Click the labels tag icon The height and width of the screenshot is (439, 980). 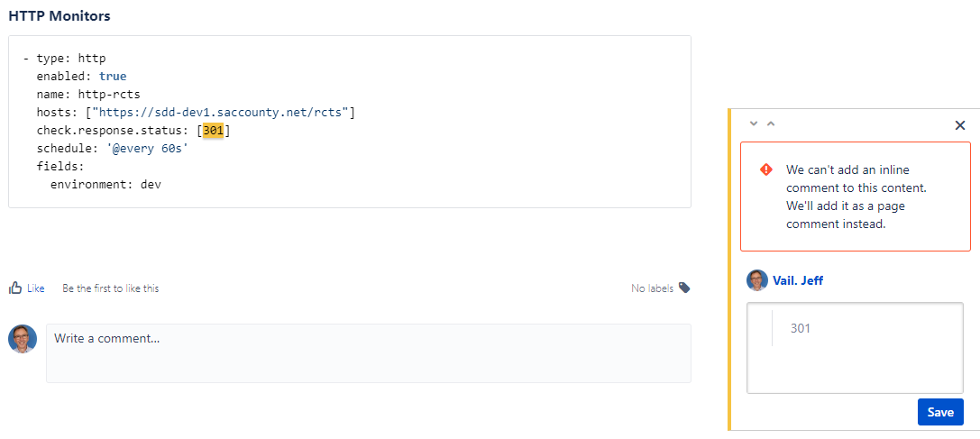click(684, 288)
